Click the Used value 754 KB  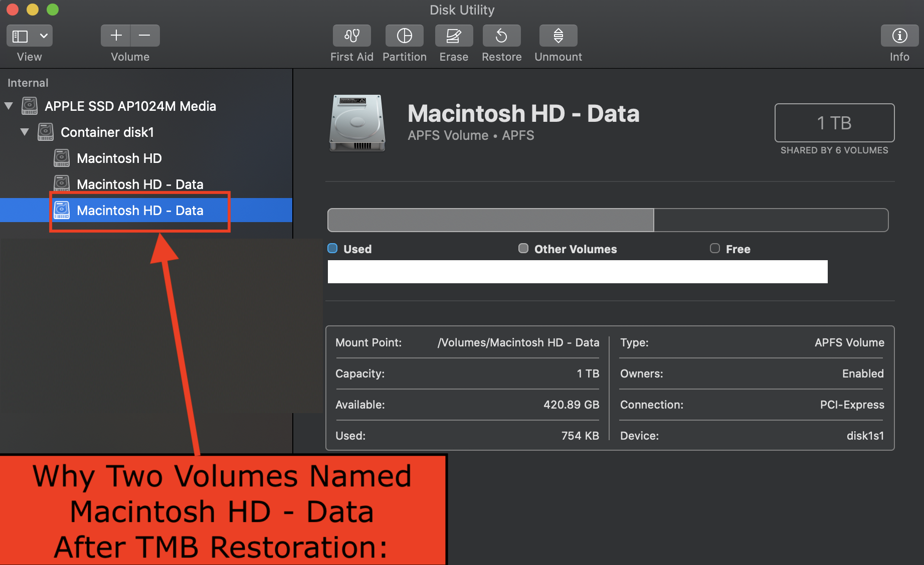(580, 436)
